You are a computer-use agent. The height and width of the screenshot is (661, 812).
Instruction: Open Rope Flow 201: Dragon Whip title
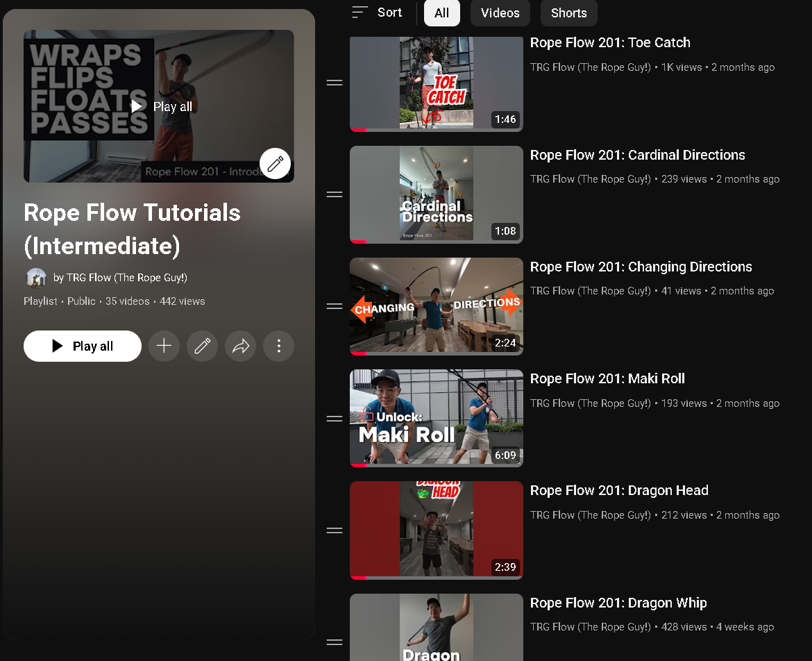tap(618, 603)
